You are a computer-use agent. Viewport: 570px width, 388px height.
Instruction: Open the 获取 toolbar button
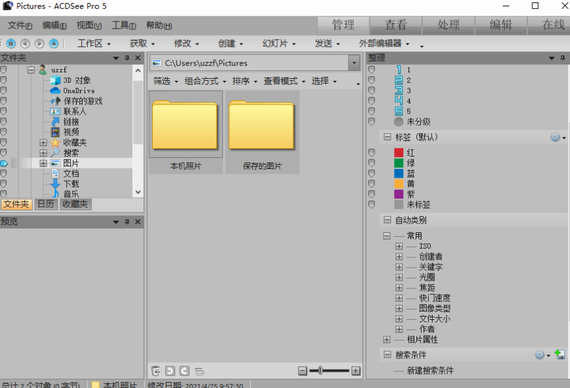142,44
